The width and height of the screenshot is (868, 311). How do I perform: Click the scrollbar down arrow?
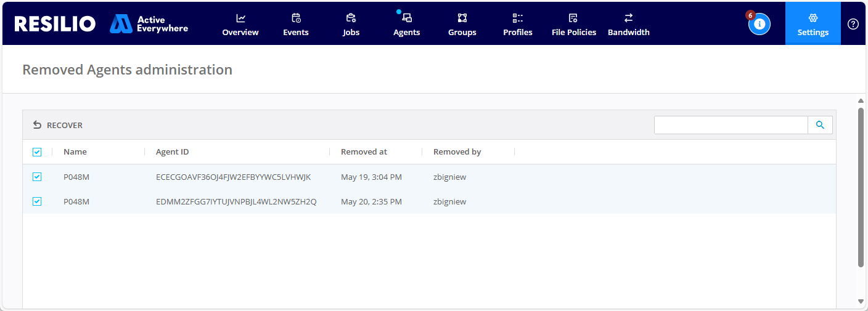click(x=861, y=301)
